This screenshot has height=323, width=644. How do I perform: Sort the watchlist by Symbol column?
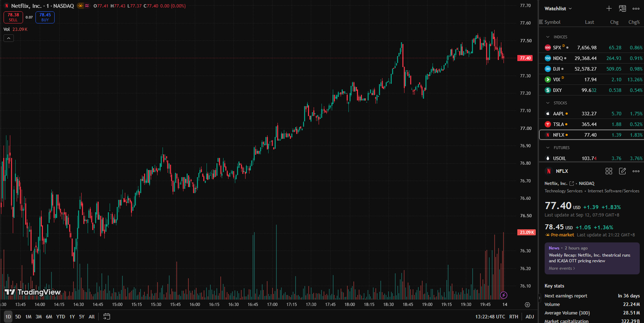[x=552, y=22]
